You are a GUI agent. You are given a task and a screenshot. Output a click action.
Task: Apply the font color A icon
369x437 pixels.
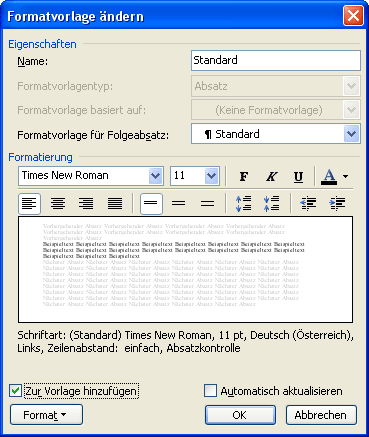coord(329,176)
